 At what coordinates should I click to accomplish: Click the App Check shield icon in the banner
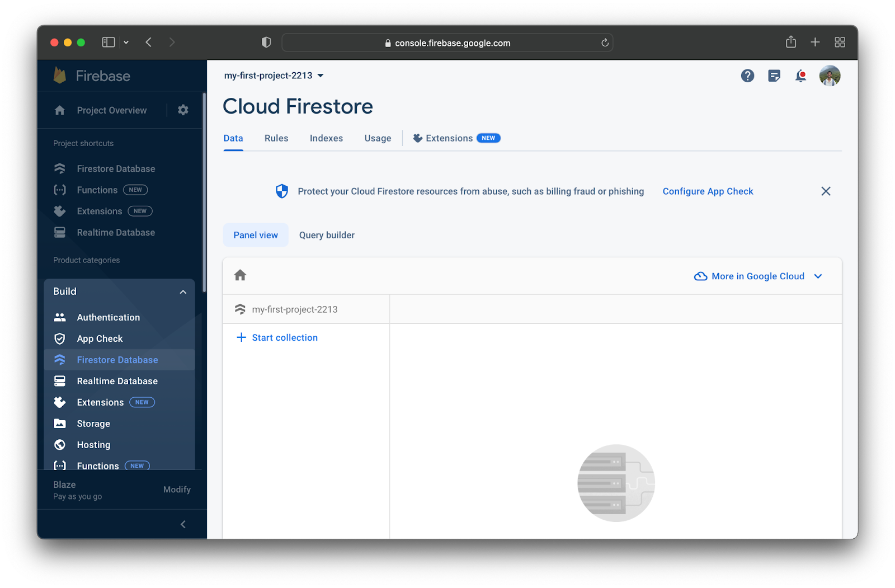tap(282, 191)
